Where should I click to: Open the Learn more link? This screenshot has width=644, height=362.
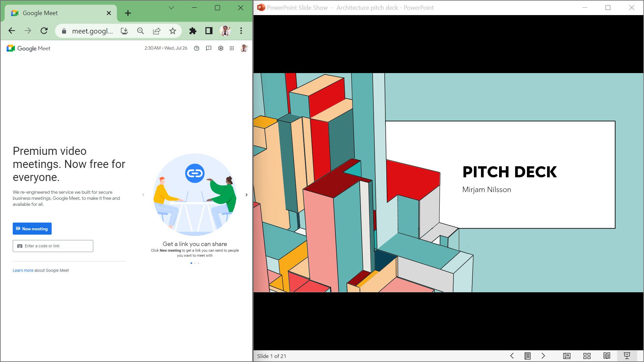[23, 270]
